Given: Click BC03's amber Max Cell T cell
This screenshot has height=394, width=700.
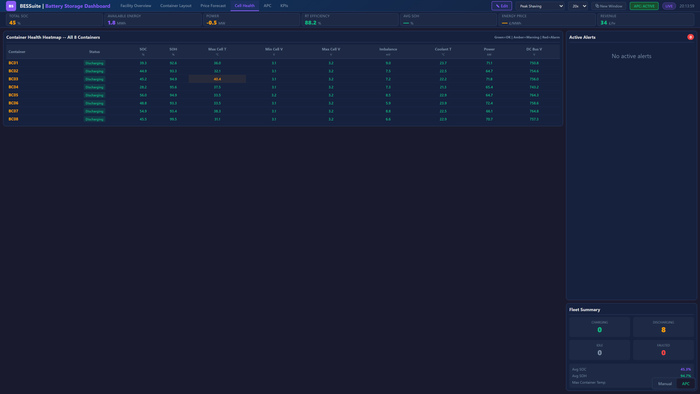Looking at the screenshot, I should pyautogui.click(x=217, y=79).
